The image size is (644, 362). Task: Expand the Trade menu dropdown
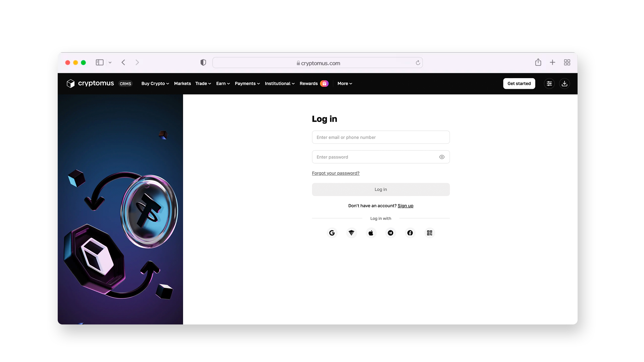tap(203, 83)
